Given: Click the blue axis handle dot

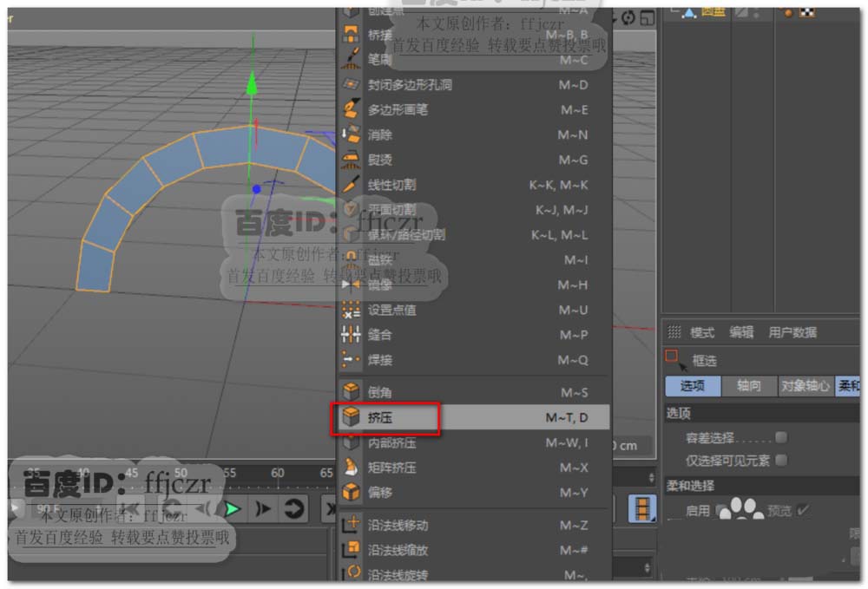Looking at the screenshot, I should click(256, 189).
